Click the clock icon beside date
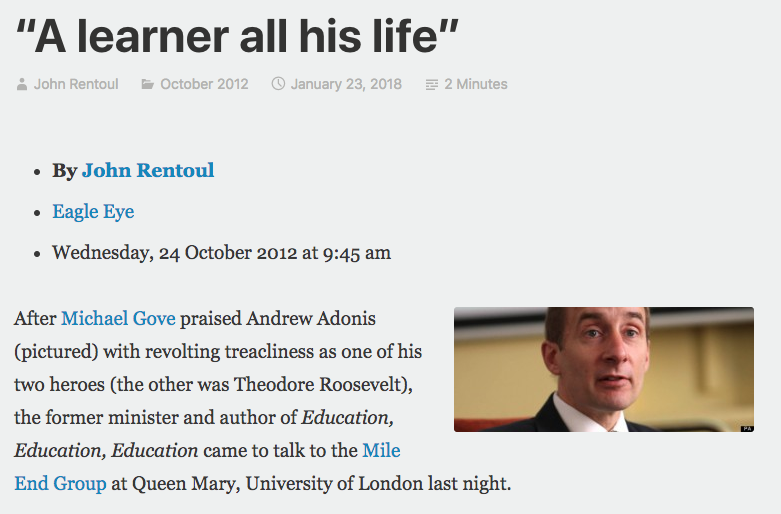 coord(278,84)
